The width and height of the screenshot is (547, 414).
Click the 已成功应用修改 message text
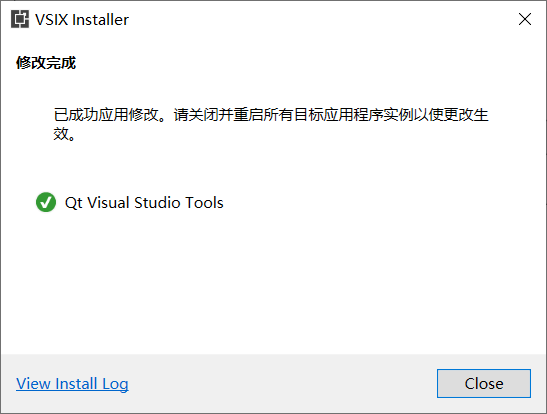tap(106, 115)
